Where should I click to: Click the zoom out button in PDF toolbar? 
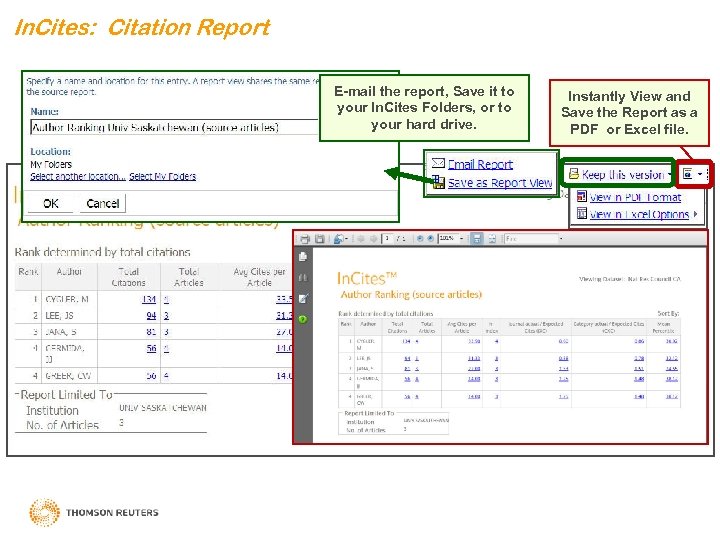(420, 239)
